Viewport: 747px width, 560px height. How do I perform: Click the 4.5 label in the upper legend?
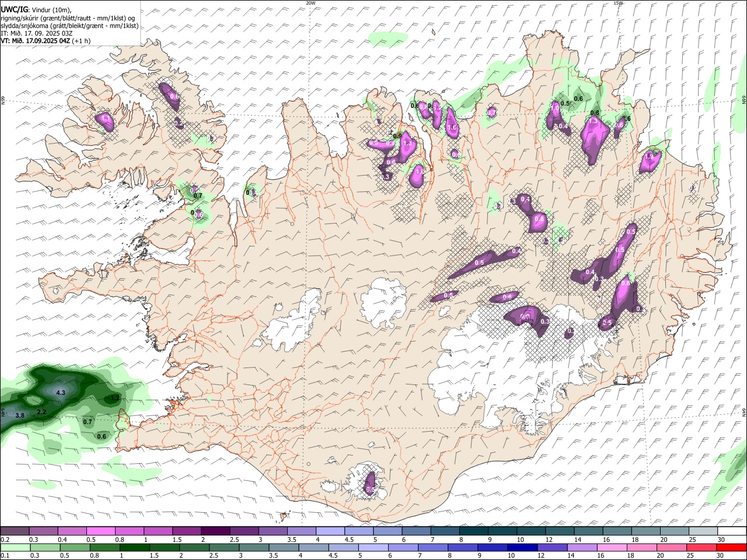[x=349, y=540]
